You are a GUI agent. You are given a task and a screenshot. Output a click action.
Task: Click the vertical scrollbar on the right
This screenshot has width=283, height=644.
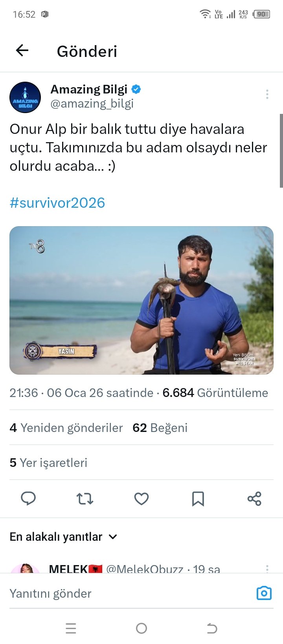(x=281, y=151)
